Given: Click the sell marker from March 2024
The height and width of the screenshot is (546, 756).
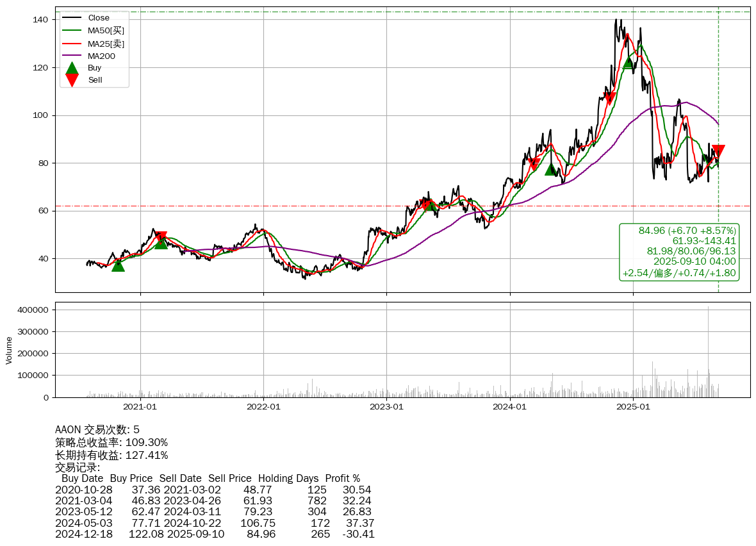Looking at the screenshot, I should pos(533,165).
